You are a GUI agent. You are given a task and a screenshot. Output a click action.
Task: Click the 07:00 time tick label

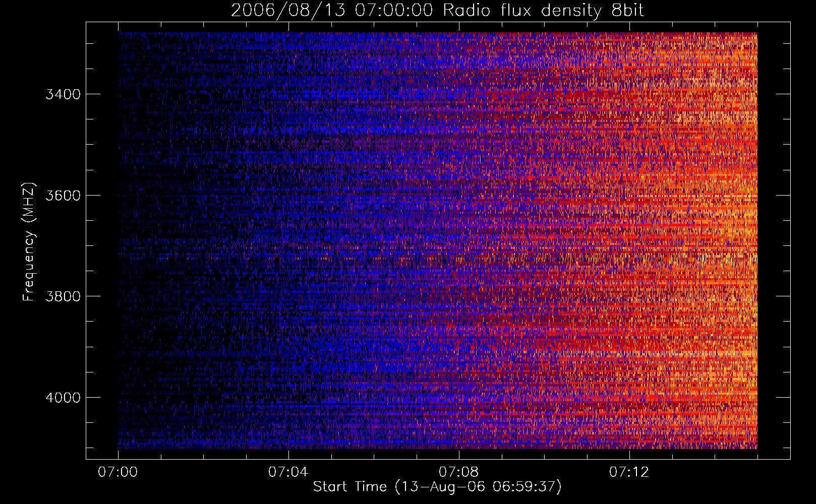click(118, 472)
